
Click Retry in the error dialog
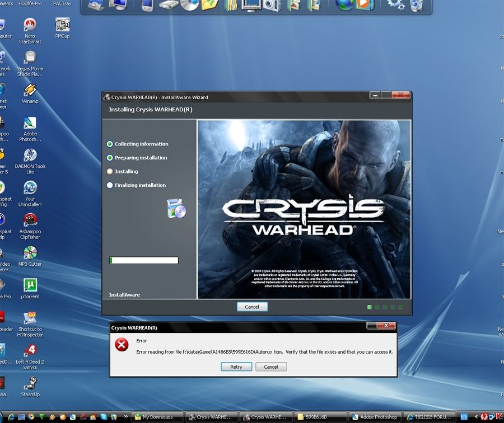236,367
